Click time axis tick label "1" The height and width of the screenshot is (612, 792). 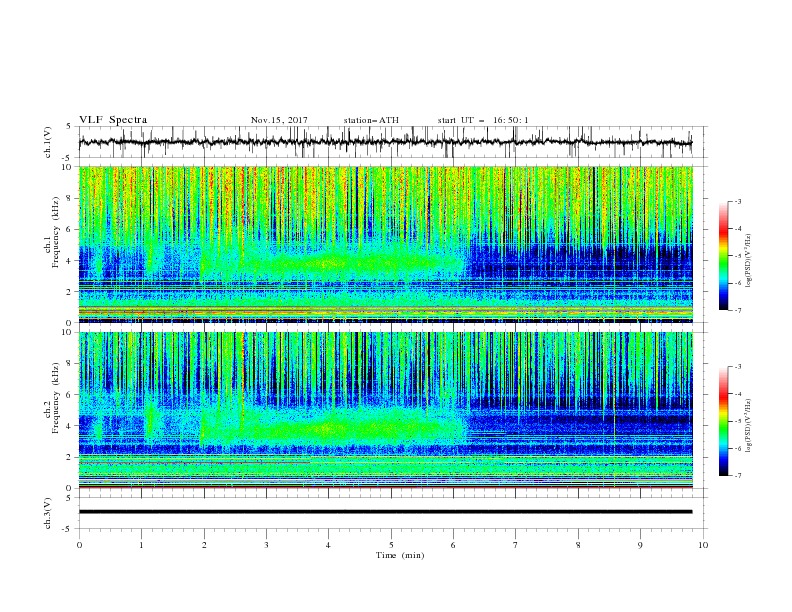141,545
